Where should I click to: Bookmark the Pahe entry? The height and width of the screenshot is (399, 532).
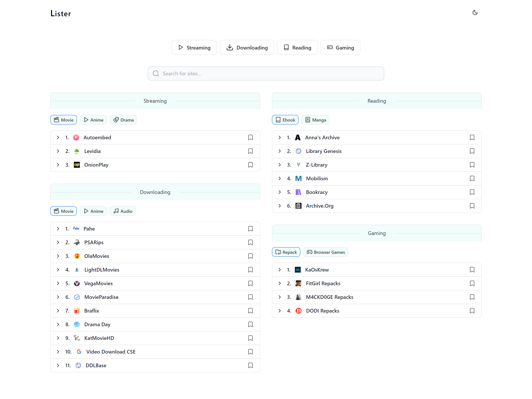[250, 229]
